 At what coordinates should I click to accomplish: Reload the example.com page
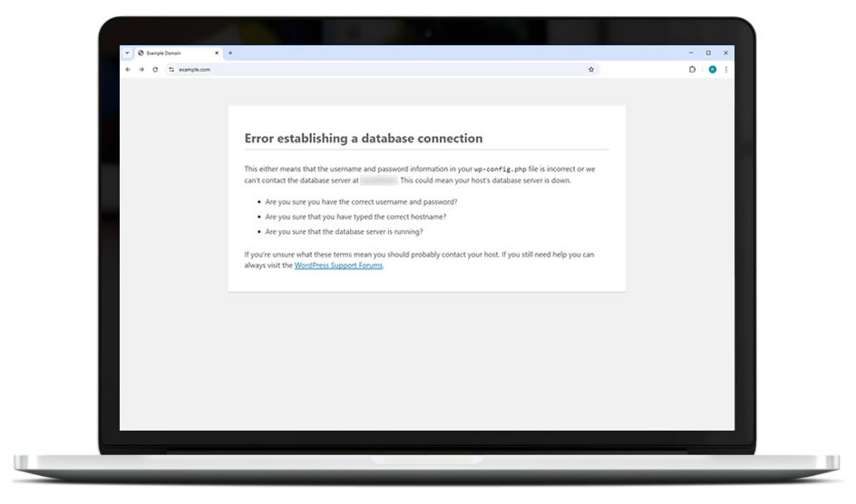coord(155,69)
